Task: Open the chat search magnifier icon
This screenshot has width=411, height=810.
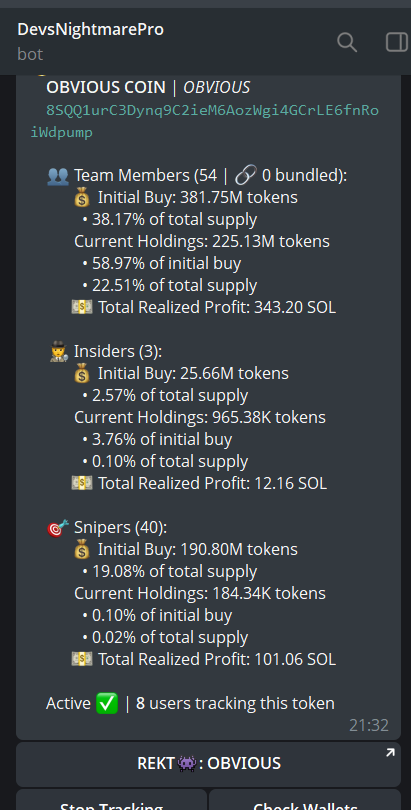Action: tap(347, 42)
